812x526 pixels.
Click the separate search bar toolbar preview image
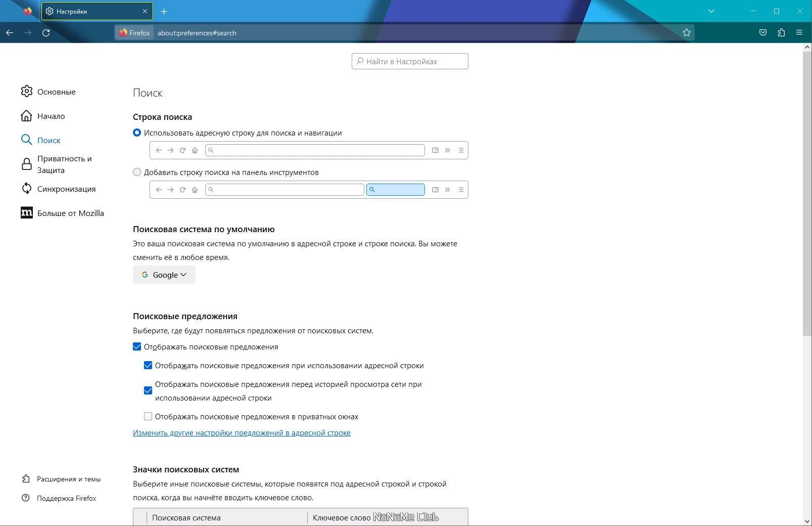pyautogui.click(x=309, y=190)
